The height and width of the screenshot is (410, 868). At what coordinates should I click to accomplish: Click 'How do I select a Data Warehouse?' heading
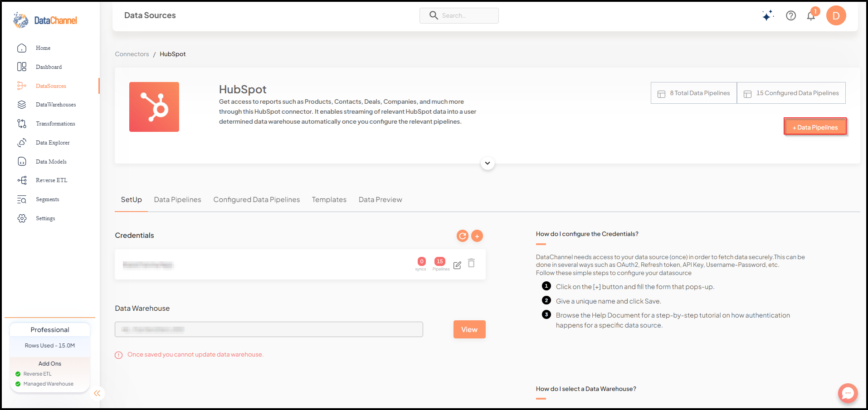tap(586, 389)
